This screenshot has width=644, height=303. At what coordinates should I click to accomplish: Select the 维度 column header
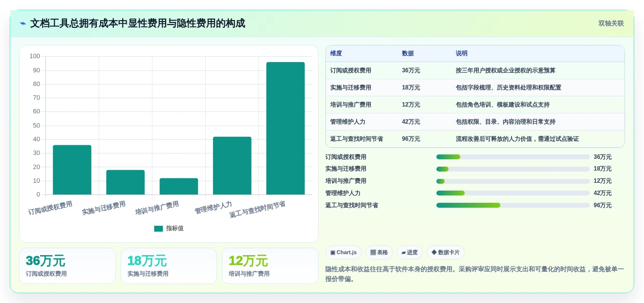[x=336, y=54]
